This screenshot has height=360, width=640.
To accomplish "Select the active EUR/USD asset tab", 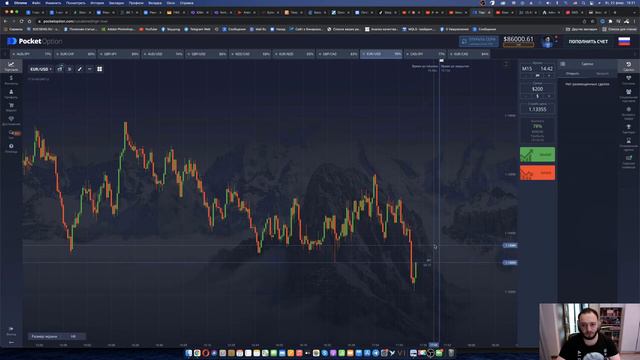I will (381, 54).
